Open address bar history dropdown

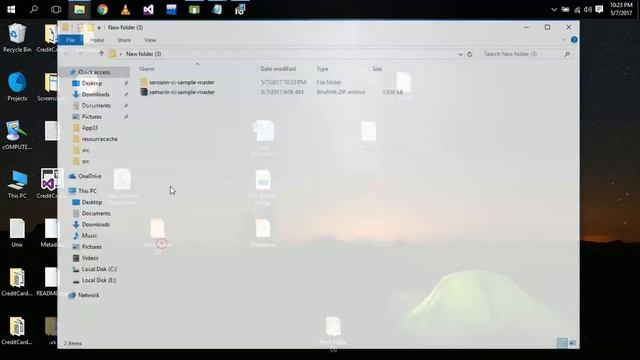(x=460, y=54)
